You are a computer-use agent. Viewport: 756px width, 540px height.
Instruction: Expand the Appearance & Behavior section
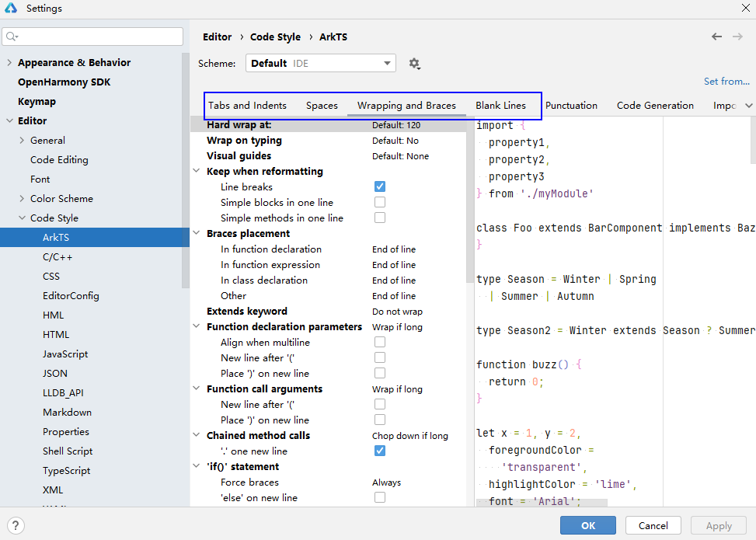[9, 63]
